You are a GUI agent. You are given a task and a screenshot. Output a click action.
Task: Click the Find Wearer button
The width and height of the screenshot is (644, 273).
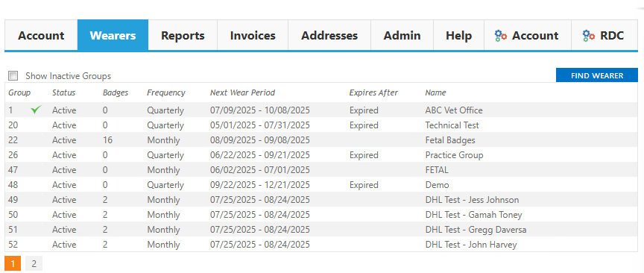[x=597, y=75]
